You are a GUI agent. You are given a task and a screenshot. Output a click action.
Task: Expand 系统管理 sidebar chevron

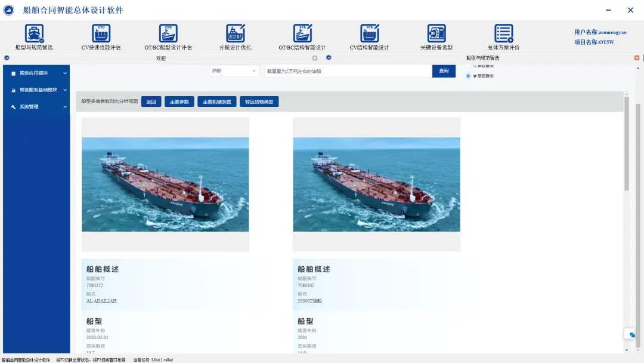tap(65, 107)
